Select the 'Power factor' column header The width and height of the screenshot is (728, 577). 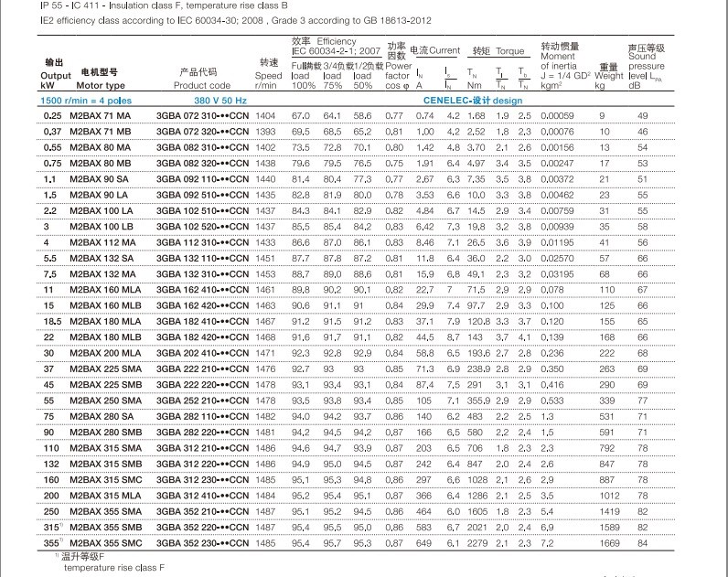tap(398, 66)
